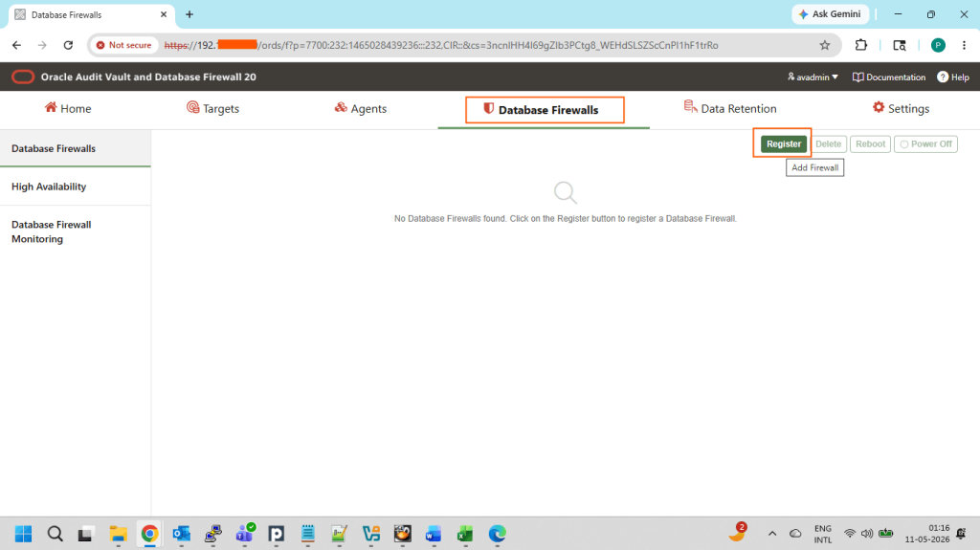This screenshot has width=980, height=550.
Task: Click the disabled Delete button
Action: 828,143
